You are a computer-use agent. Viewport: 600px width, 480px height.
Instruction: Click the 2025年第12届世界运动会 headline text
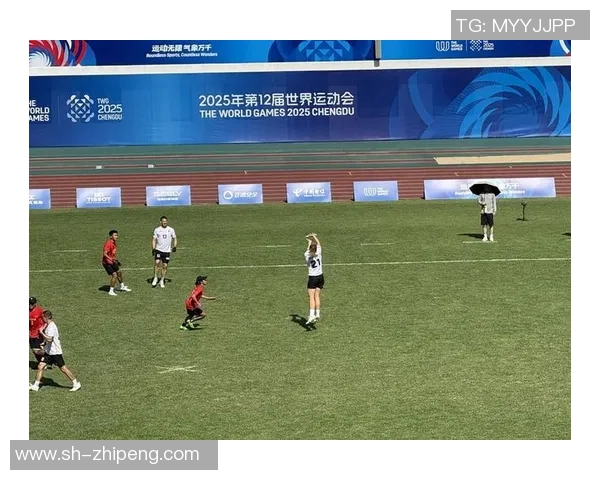[276, 100]
